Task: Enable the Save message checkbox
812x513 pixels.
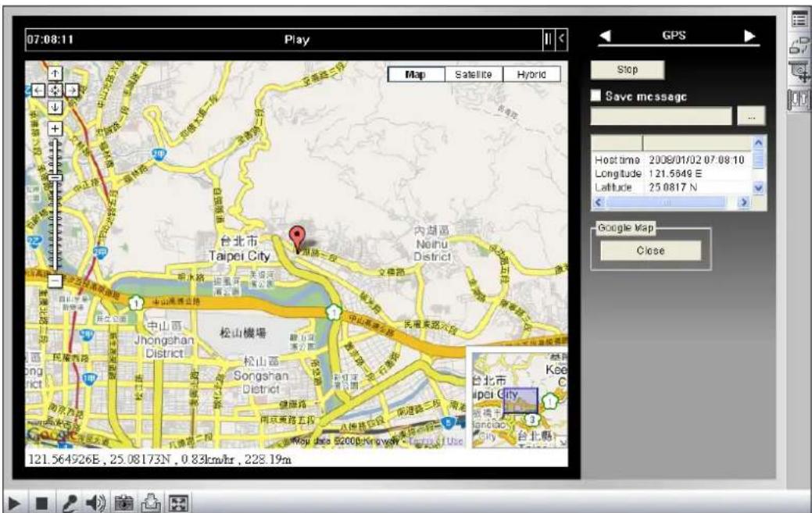Action: [596, 96]
